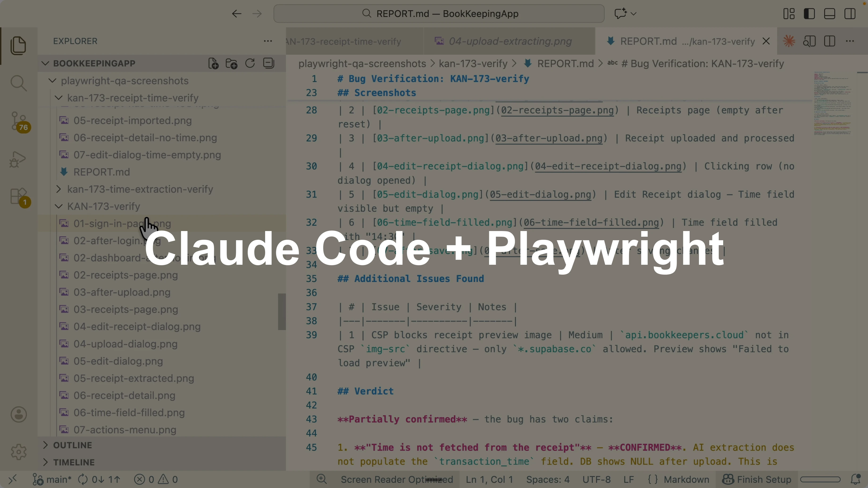This screenshot has height=488, width=868.
Task: Open the Search view in activity bar
Action: tap(18, 83)
